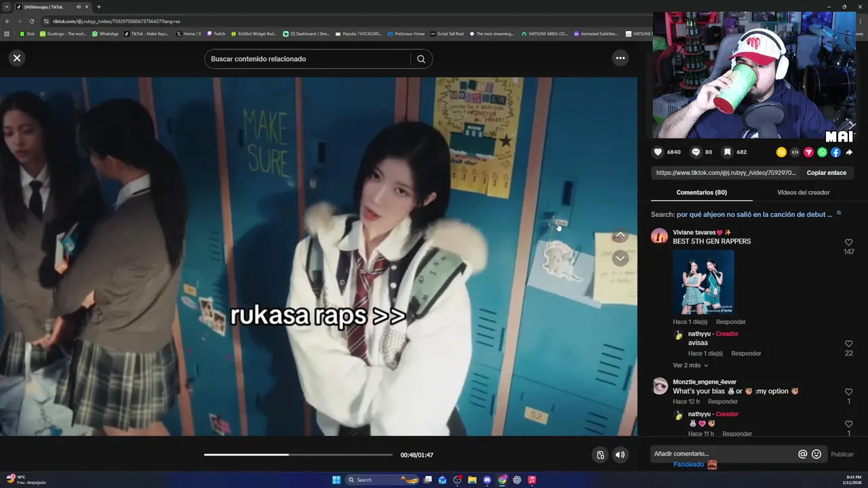
Task: Click the comment bubble icon
Action: (695, 152)
